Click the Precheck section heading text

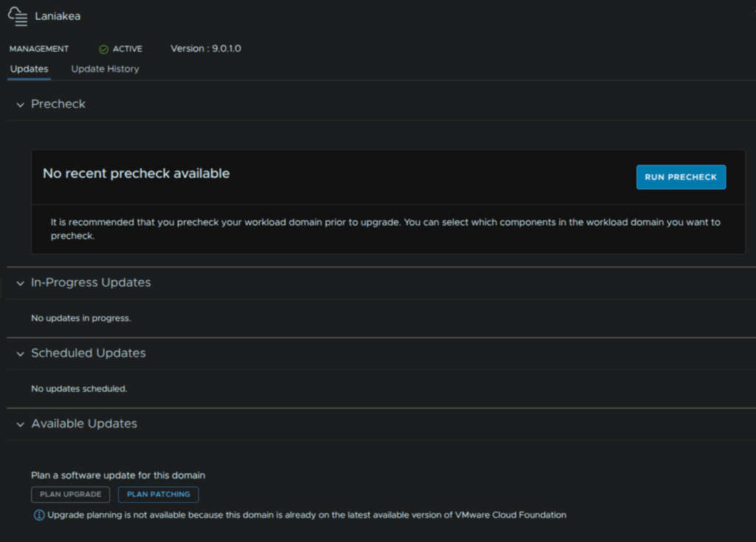pyautogui.click(x=58, y=104)
